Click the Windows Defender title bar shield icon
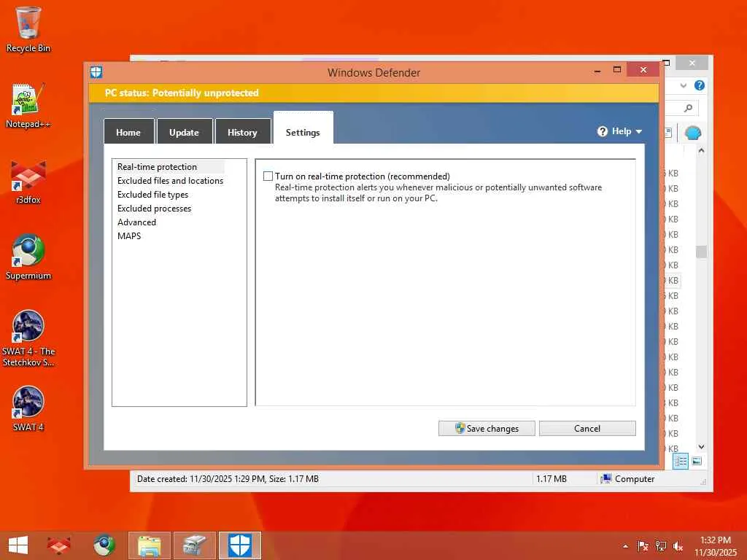This screenshot has height=560, width=747. tap(96, 72)
